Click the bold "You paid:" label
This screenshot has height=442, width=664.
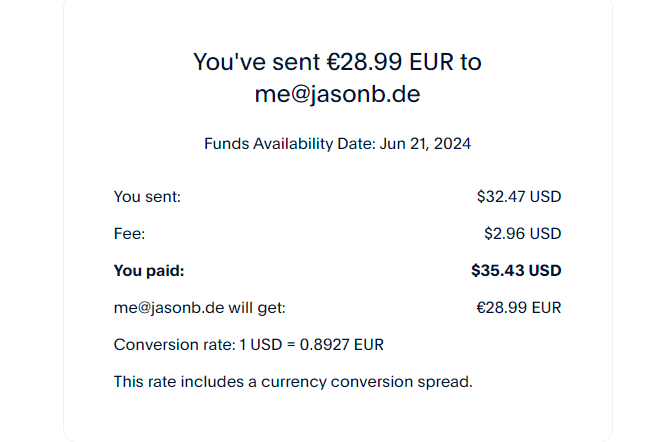point(149,271)
